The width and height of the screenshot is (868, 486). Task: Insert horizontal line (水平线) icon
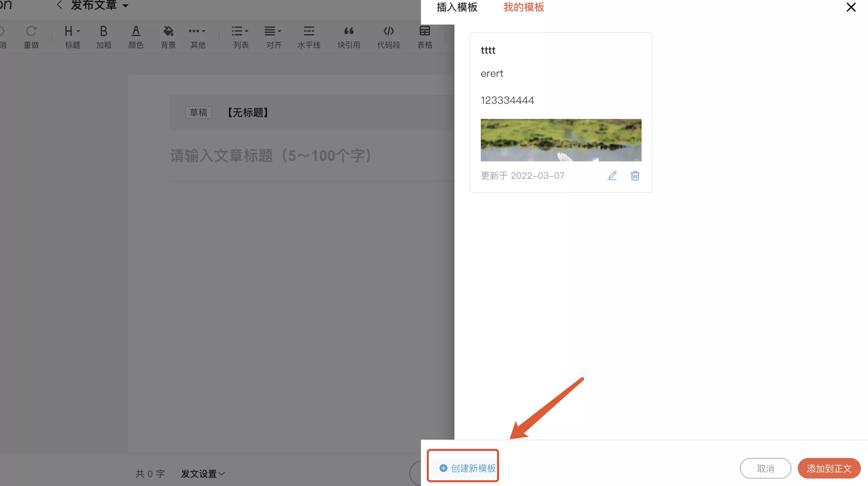(x=309, y=36)
